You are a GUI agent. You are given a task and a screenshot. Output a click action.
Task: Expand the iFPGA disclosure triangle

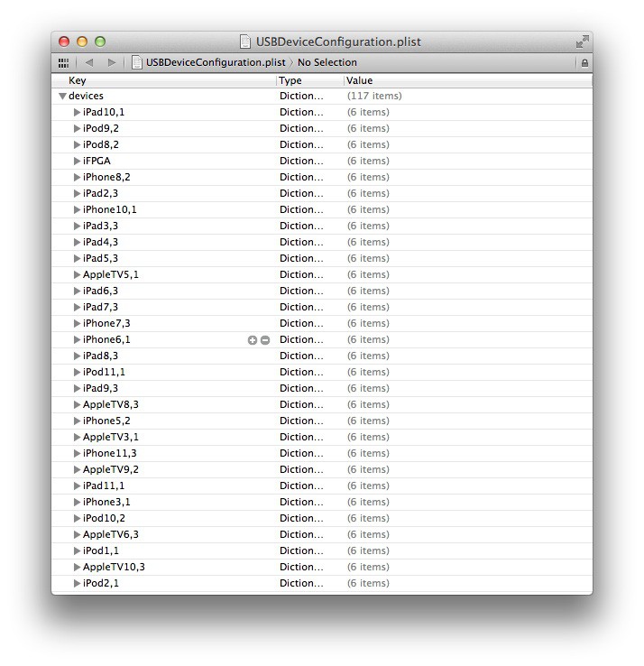(77, 161)
